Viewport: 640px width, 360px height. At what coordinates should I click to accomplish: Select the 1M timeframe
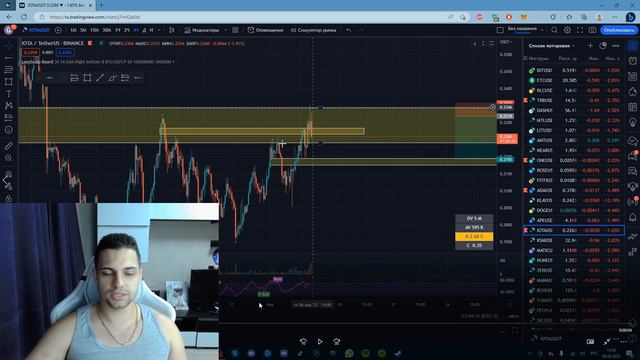(x=73, y=30)
